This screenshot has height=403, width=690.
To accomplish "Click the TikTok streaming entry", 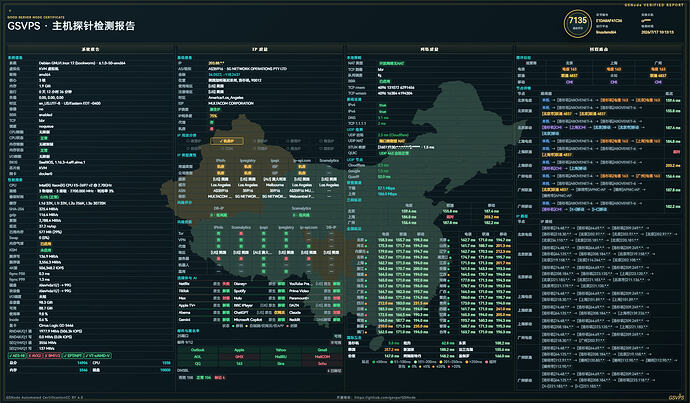I will (204, 291).
